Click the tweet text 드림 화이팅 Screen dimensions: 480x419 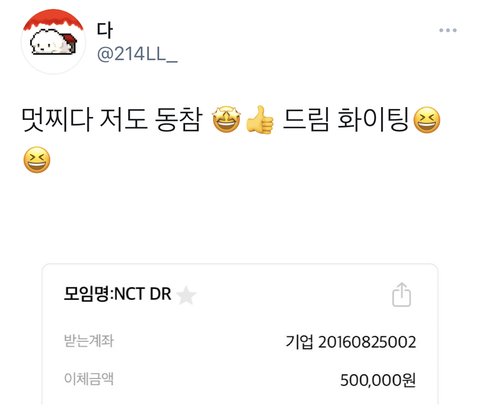tap(346, 119)
